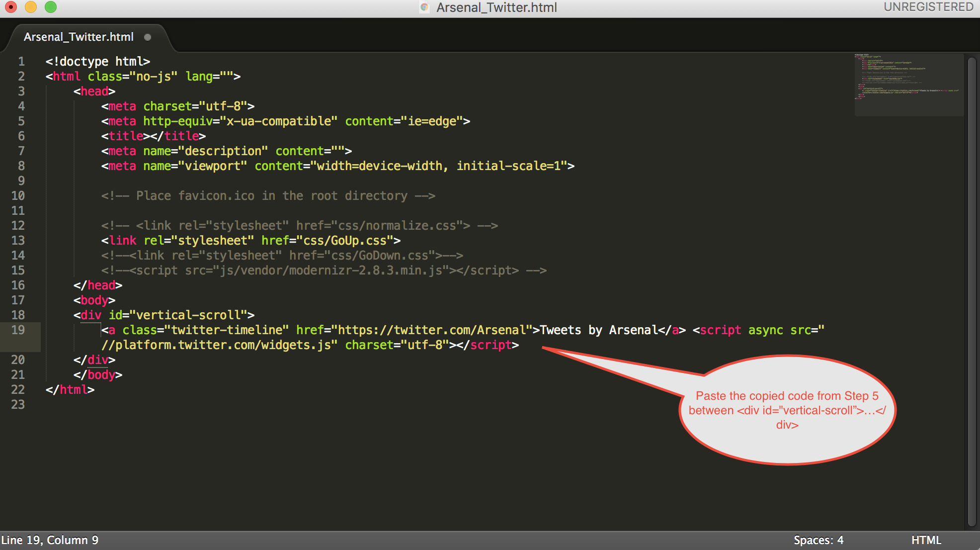Click the div id="vertical-scroll" opening tag

pyautogui.click(x=164, y=315)
